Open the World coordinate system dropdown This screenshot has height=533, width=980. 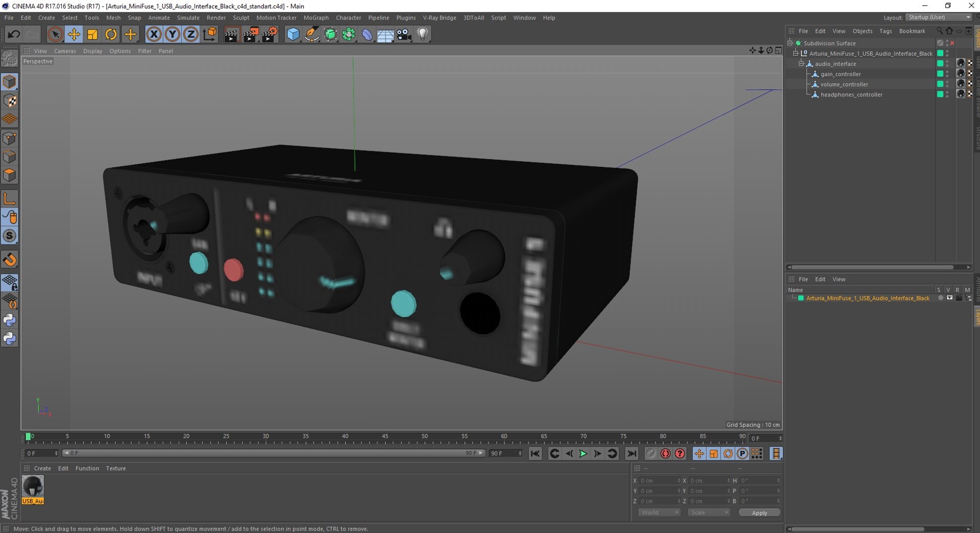tap(659, 513)
